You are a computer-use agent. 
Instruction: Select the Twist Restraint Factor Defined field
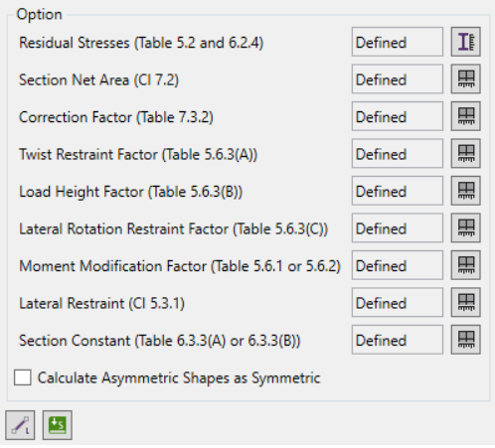(398, 154)
